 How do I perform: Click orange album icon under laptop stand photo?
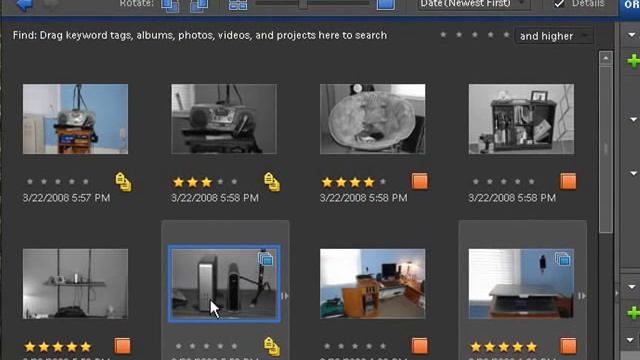coord(568,346)
